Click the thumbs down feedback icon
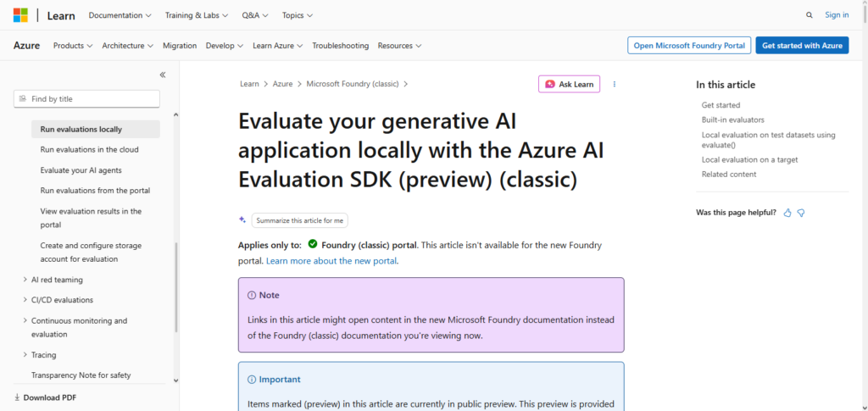This screenshot has height=411, width=868. point(800,213)
